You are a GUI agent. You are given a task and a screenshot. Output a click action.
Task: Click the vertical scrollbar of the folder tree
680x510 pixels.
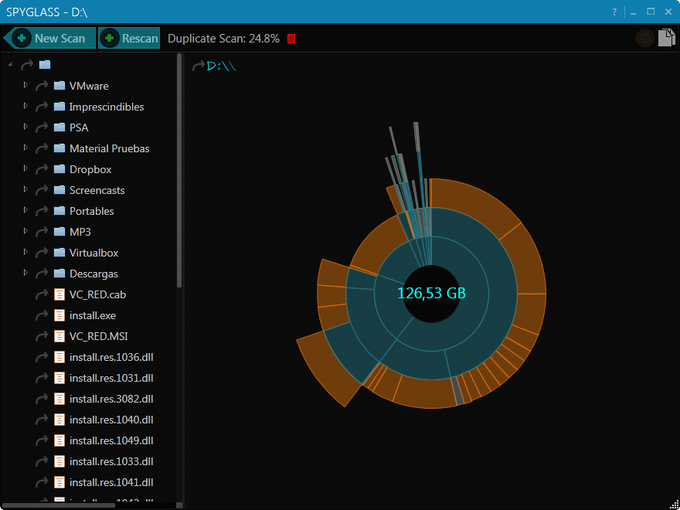(x=180, y=170)
